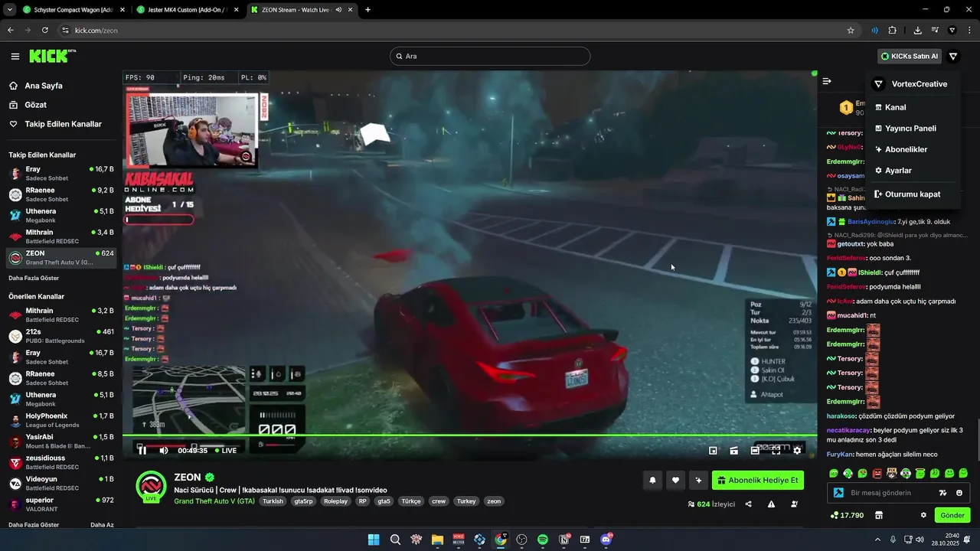Open the emoji picker in chat
Screen dimensions: 980x551
(959, 493)
